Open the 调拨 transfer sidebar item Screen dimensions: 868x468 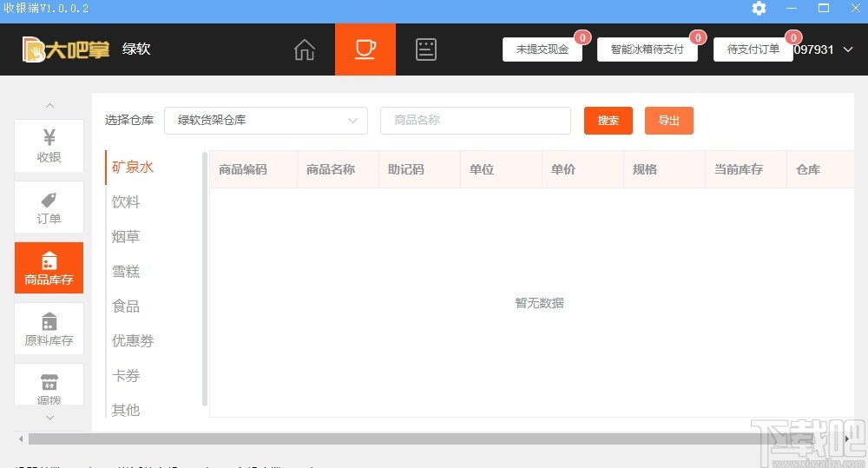pos(49,385)
